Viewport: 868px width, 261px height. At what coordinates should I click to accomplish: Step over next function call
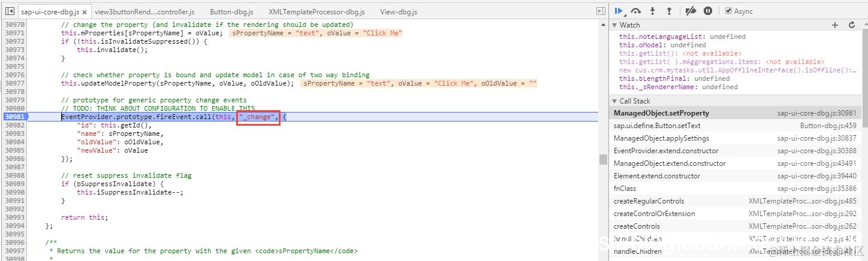(637, 11)
